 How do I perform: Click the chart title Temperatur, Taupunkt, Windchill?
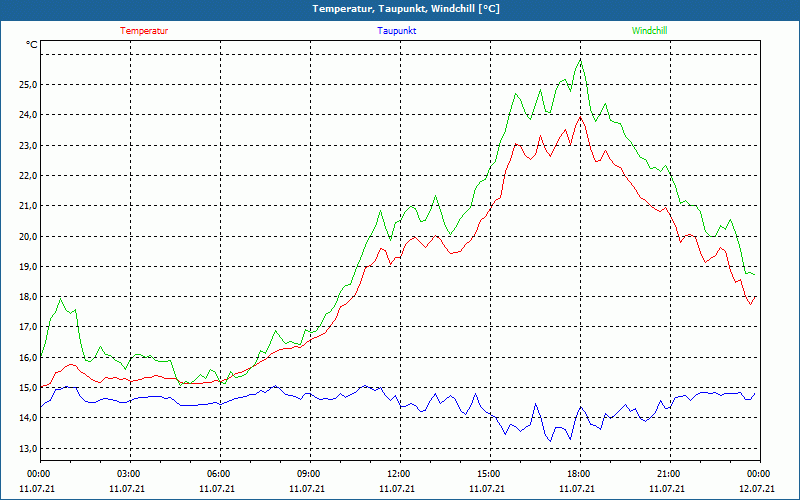(406, 9)
